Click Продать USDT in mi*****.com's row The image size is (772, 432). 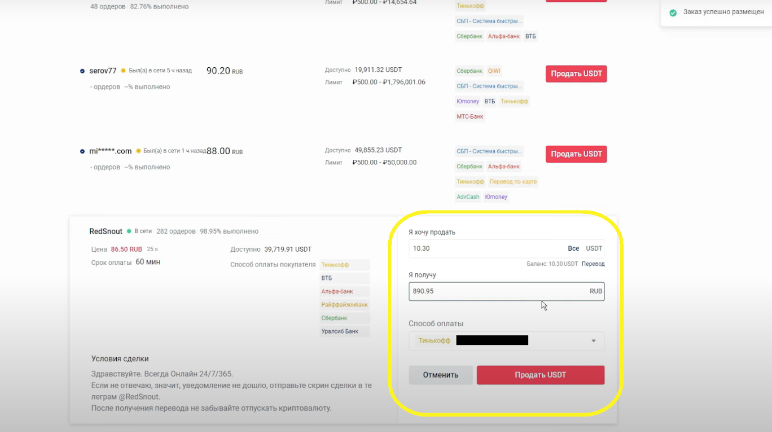tap(576, 154)
